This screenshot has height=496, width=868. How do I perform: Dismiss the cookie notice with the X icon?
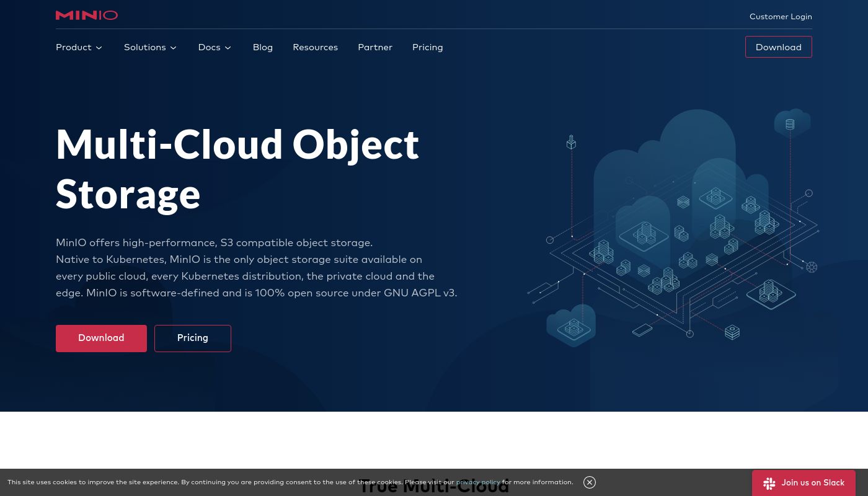(590, 482)
